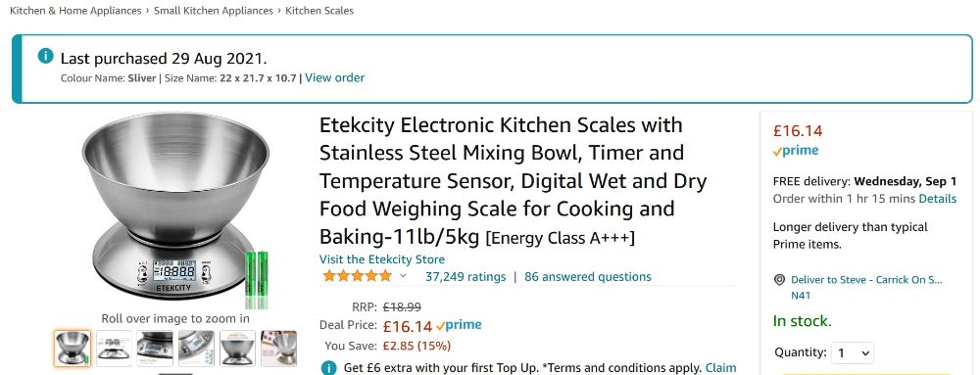Click the Prime logo under the £16.14 price
The height and width of the screenshot is (375, 980).
click(x=796, y=151)
